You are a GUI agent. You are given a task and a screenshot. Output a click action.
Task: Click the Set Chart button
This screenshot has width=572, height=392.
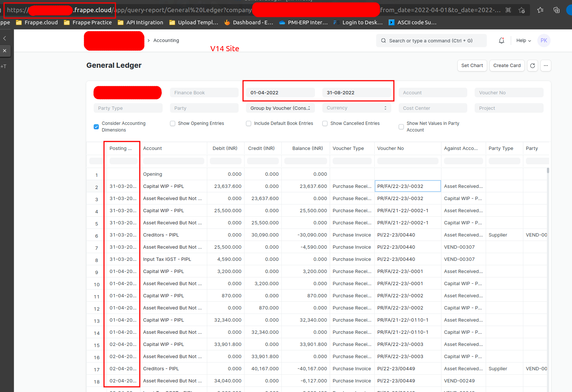pyautogui.click(x=472, y=65)
